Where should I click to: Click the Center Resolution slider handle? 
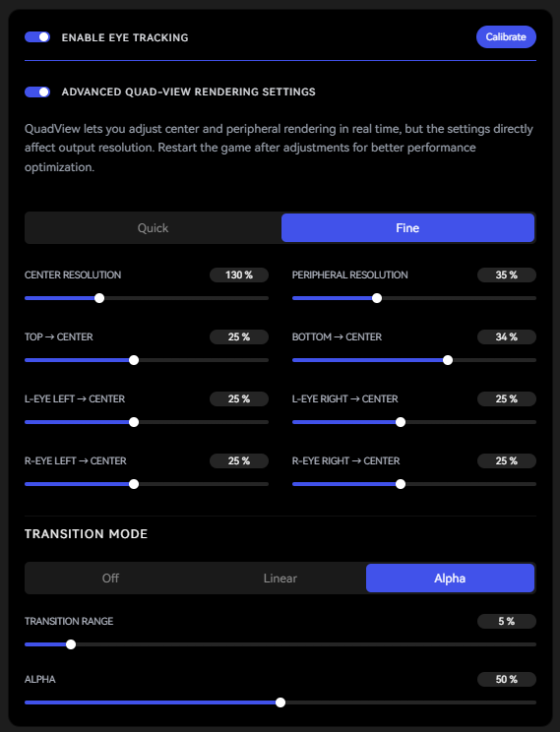coord(99,298)
